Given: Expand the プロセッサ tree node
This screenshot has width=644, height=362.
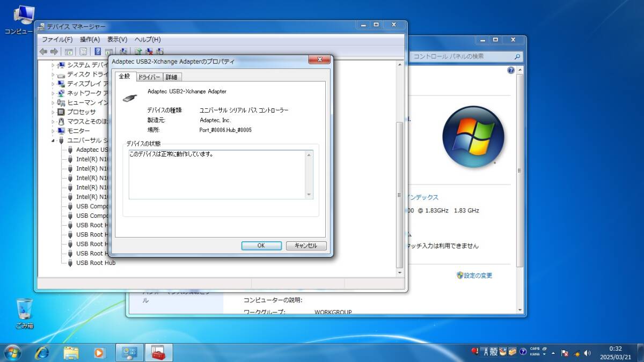Looking at the screenshot, I should coord(53,112).
